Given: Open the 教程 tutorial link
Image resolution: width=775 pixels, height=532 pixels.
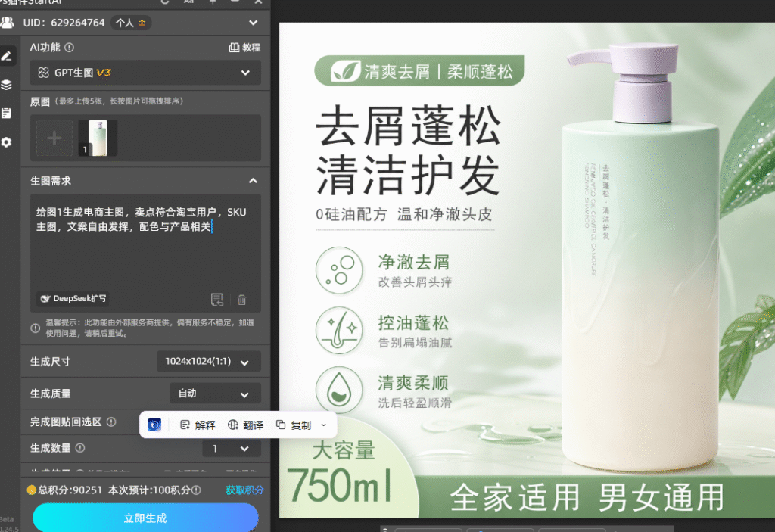Looking at the screenshot, I should coord(244,48).
